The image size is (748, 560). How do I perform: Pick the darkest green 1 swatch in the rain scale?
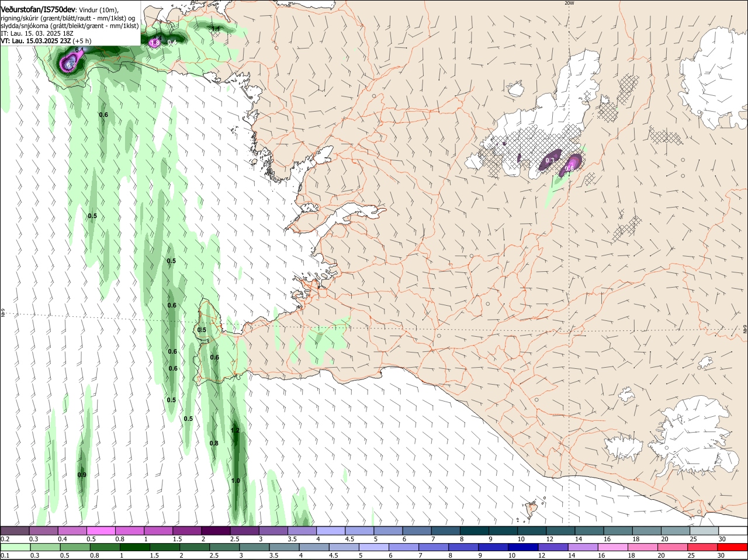coord(135,547)
